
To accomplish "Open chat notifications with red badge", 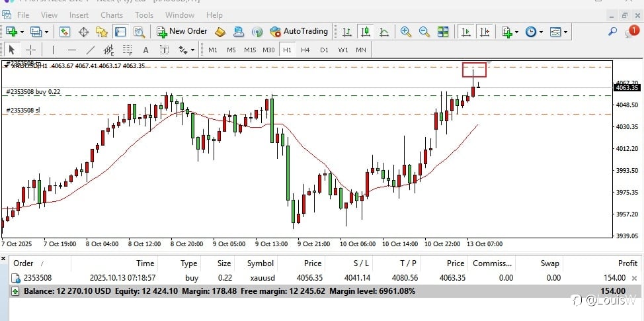I will click(x=632, y=31).
